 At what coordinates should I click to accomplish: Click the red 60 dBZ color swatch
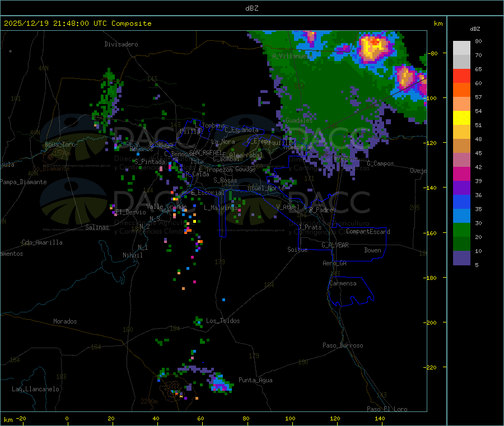[x=461, y=76]
